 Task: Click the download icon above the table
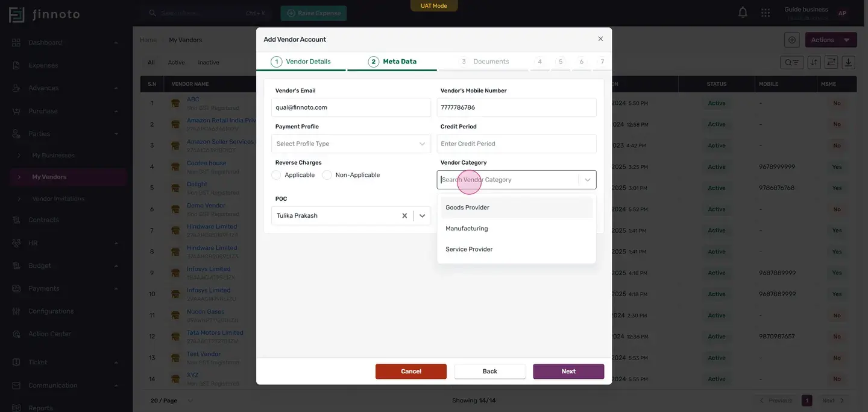(849, 62)
